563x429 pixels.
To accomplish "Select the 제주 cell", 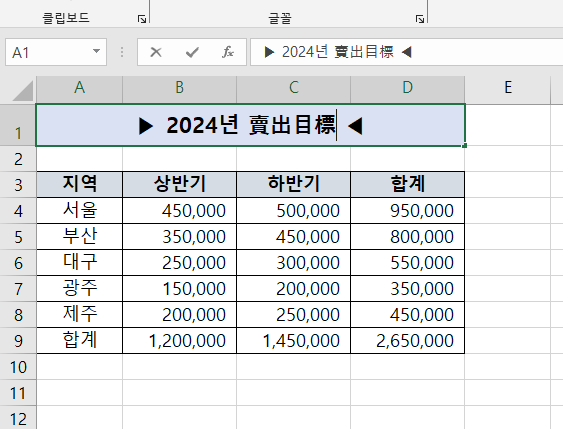I will (x=79, y=314).
